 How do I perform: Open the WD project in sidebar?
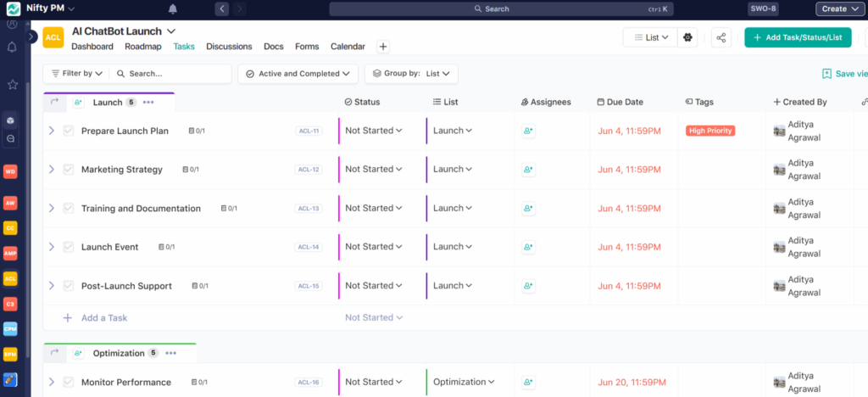[x=10, y=171]
